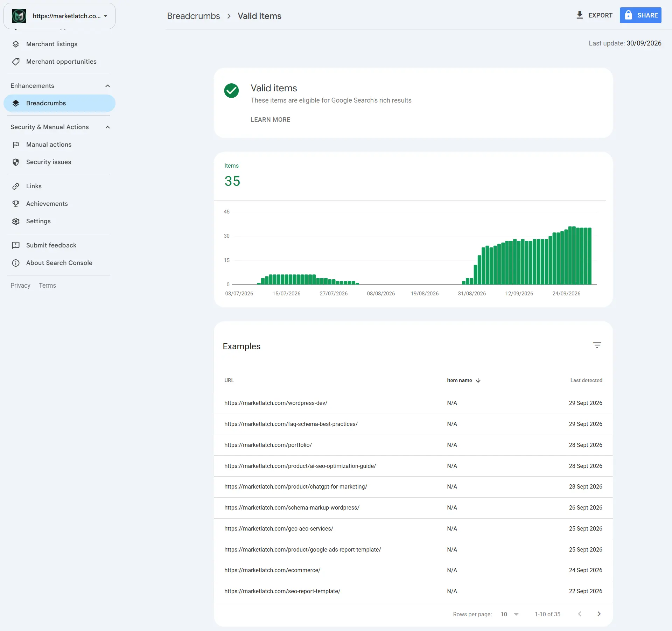Click the Links chain icon
This screenshot has height=631, width=672.
point(16,186)
